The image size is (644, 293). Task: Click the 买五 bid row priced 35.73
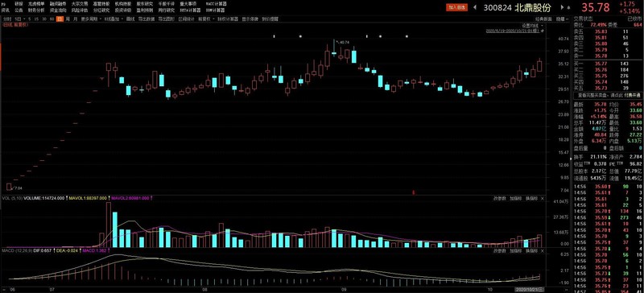pyautogui.click(x=608, y=88)
